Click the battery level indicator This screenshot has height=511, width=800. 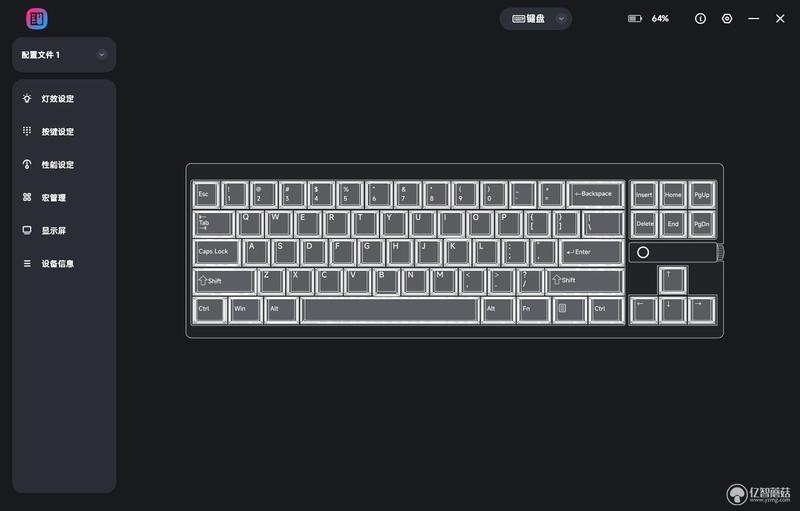click(648, 19)
